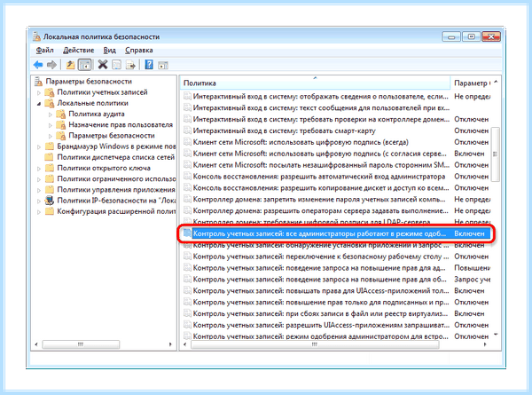The width and height of the screenshot is (532, 395).
Task: Select 'Контроль учетных записей: все администраторы работают' row
Action: tap(336, 233)
